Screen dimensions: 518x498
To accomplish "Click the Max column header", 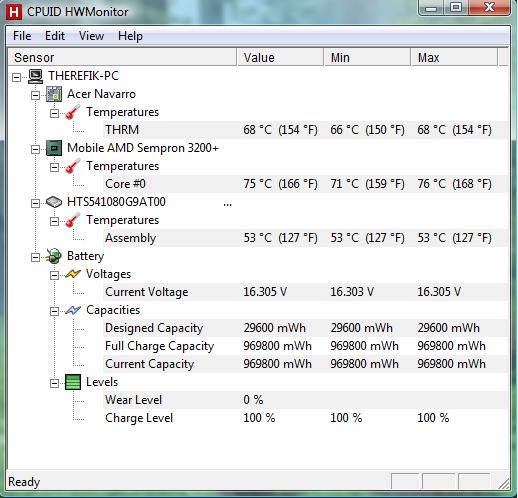I will tap(454, 58).
